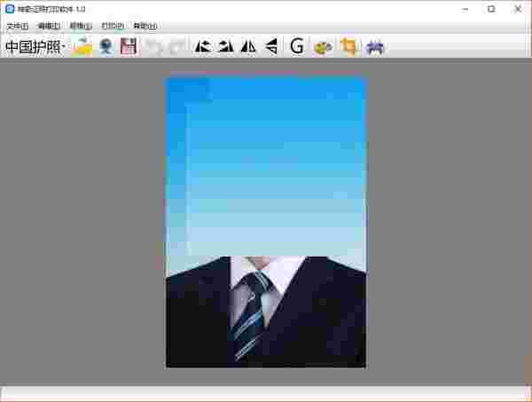Capture a photo with the webcam icon

click(106, 46)
